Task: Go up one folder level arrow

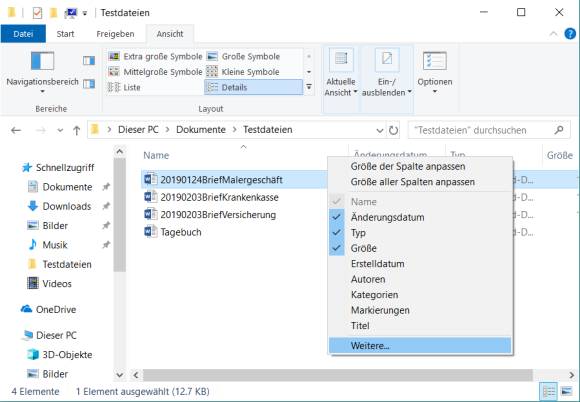Action: tap(76, 130)
